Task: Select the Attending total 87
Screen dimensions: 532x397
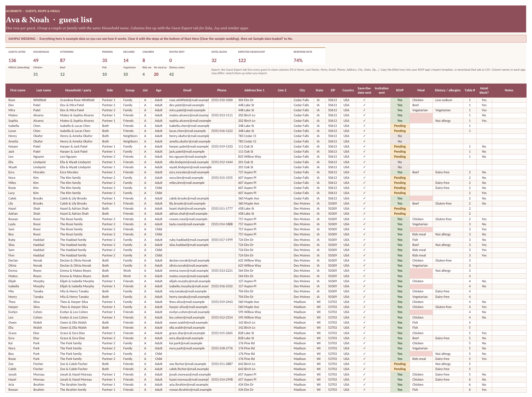Action: pyautogui.click(x=63, y=61)
